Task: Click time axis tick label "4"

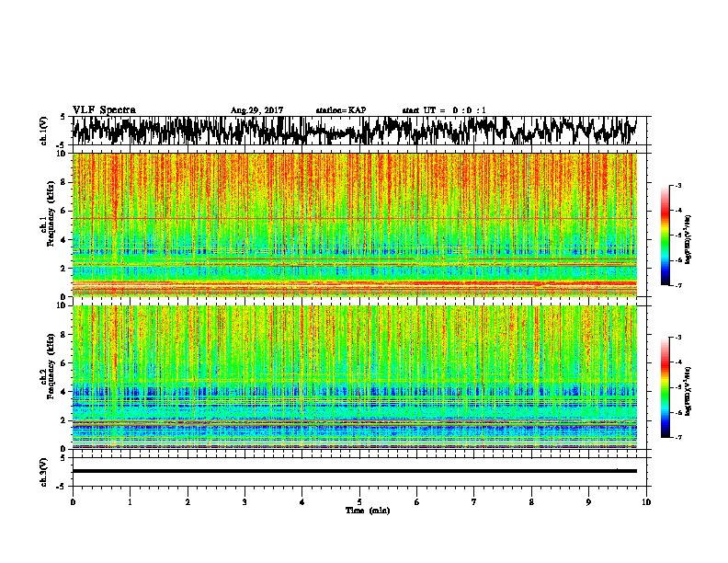Action: 302,502
